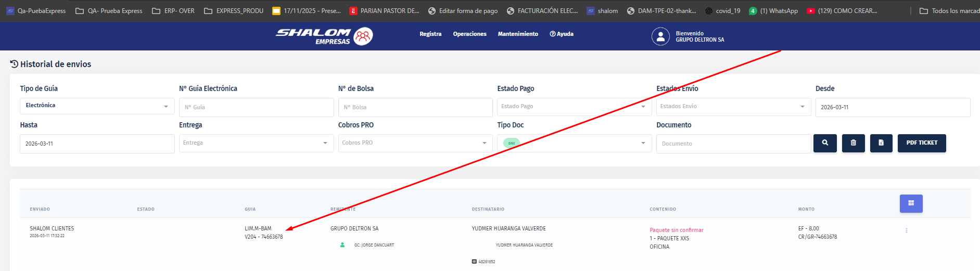
Task: Open the three-dot row actions menu
Action: [x=906, y=230]
